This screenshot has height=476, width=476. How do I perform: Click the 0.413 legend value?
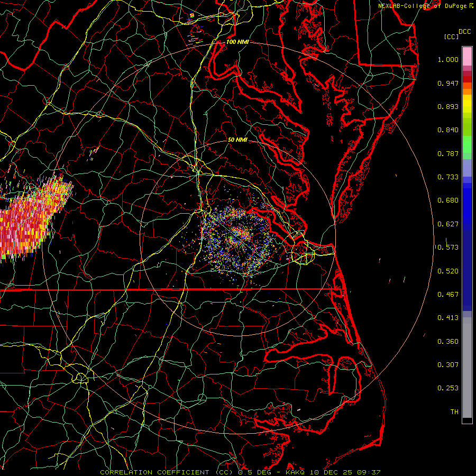pyautogui.click(x=448, y=318)
